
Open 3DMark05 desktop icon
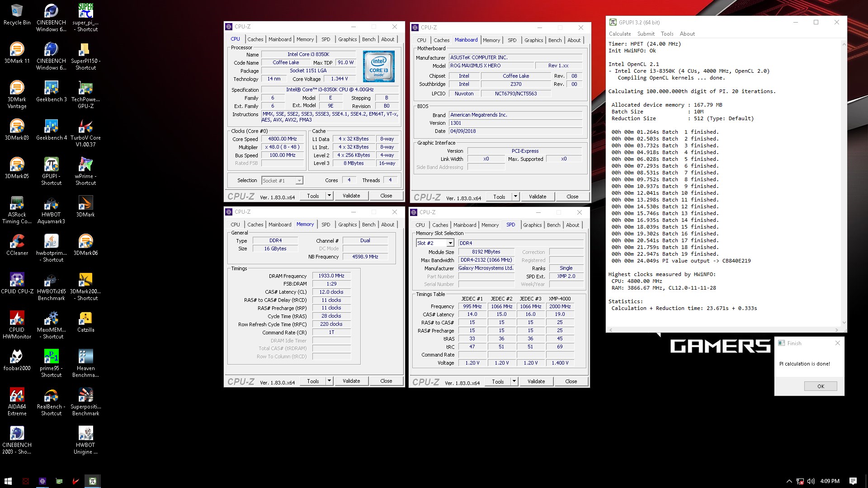point(17,169)
